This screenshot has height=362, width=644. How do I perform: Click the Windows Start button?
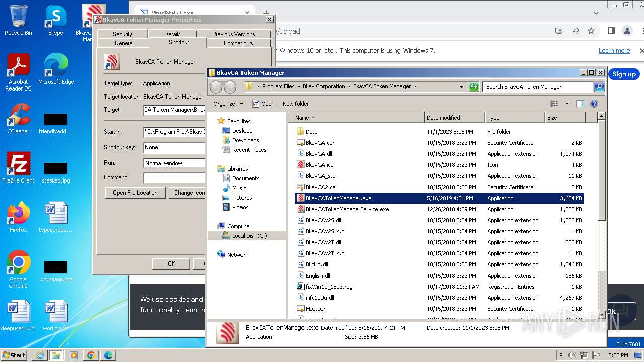[14, 355]
